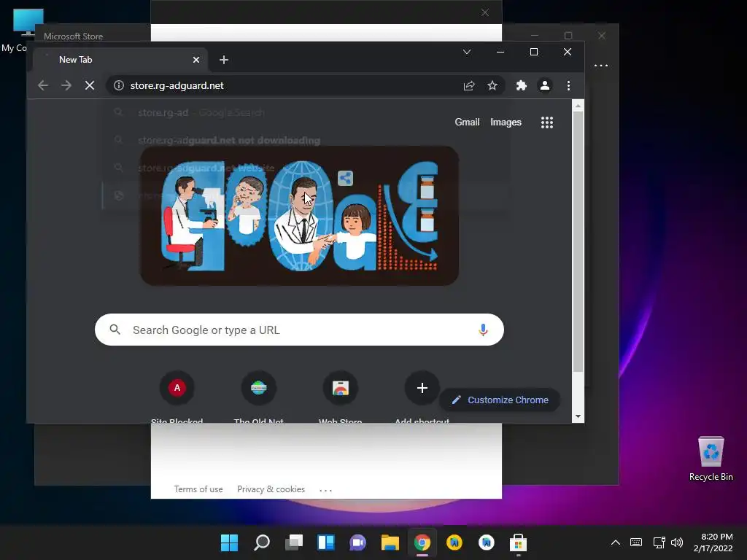This screenshot has height=560, width=747.
Task: Click scrollbar down arrow in Chrome
Action: pyautogui.click(x=578, y=416)
